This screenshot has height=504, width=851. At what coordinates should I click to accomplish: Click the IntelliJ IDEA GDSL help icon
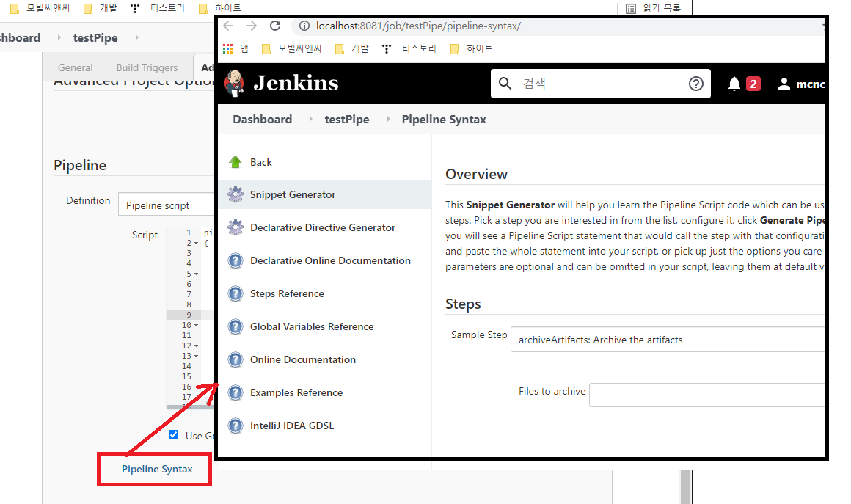click(235, 426)
